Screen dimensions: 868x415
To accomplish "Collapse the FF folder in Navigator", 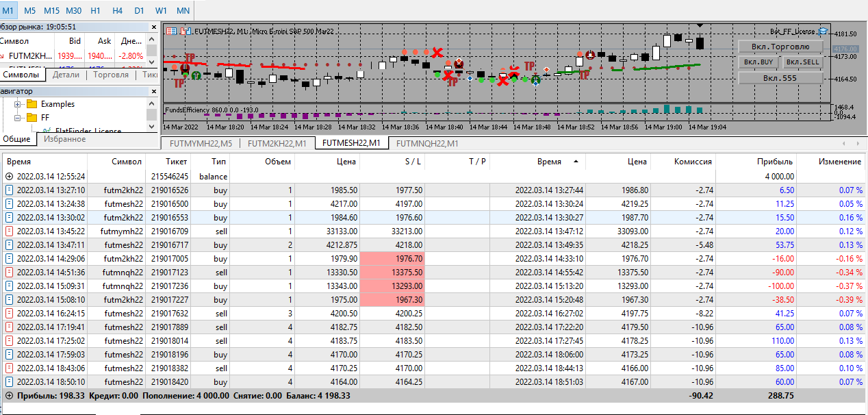I will click(x=18, y=118).
